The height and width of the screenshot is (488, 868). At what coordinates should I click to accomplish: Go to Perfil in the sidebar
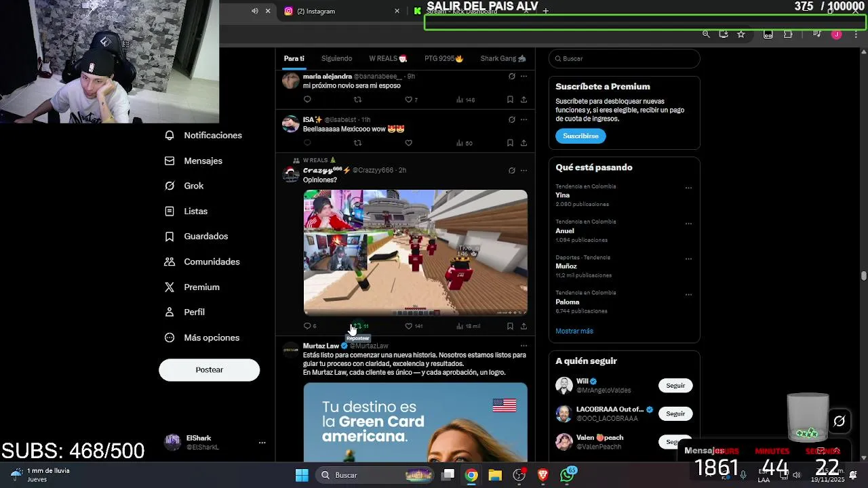184,312
